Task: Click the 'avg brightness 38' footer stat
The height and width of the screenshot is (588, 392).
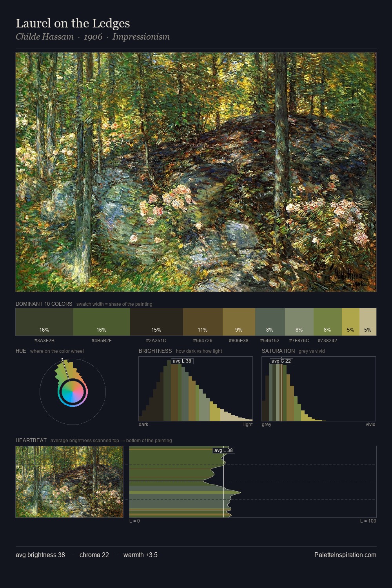Action: [x=40, y=555]
